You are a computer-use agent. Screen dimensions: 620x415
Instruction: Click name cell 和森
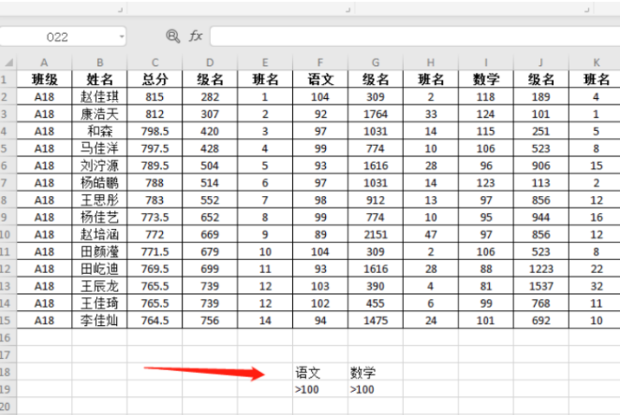click(x=100, y=131)
